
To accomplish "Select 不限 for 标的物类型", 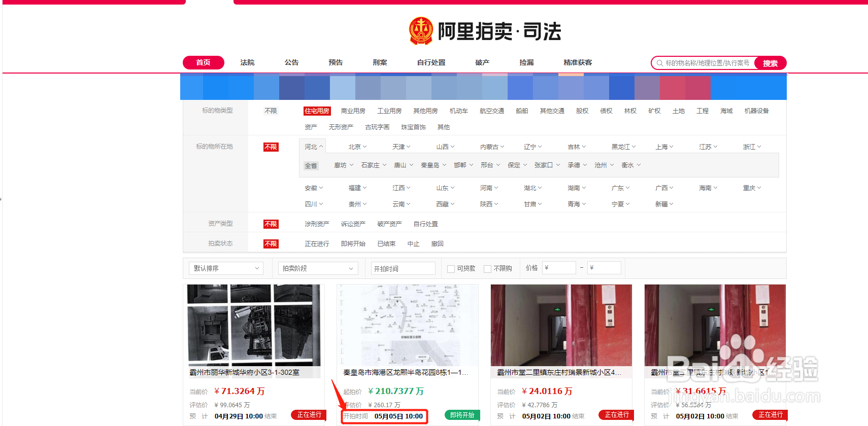I will 271,111.
